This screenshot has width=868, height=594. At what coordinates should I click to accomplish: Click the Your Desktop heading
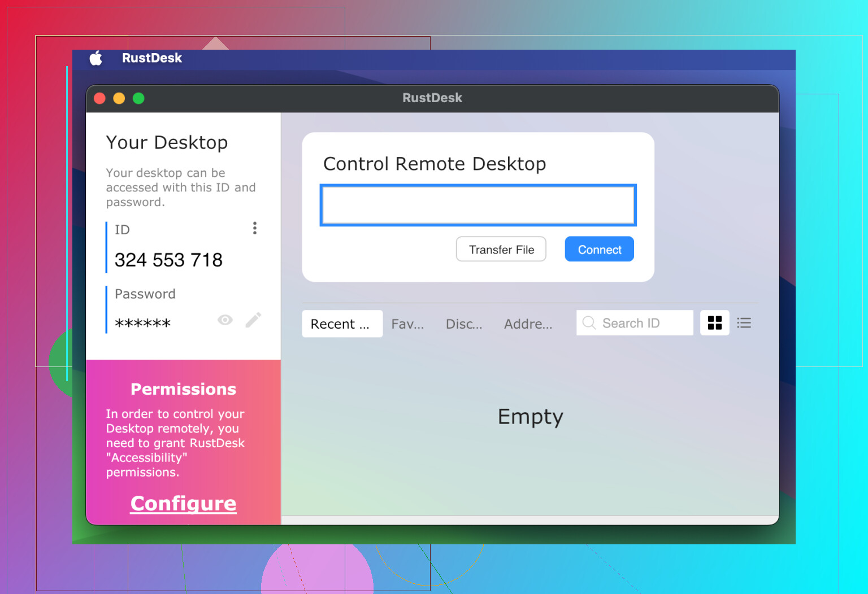click(x=167, y=142)
